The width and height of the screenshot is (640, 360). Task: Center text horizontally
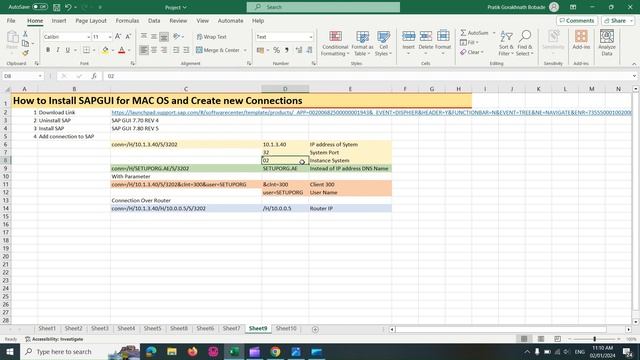(x=154, y=50)
